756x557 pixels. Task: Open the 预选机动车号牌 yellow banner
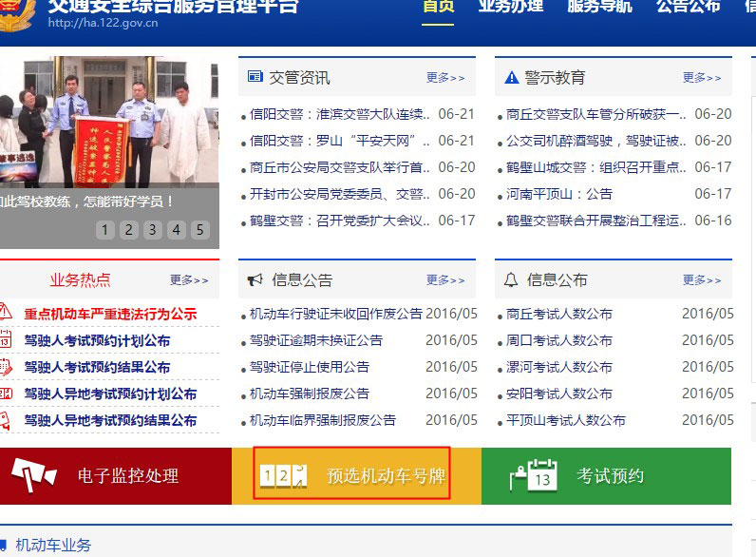point(357,476)
